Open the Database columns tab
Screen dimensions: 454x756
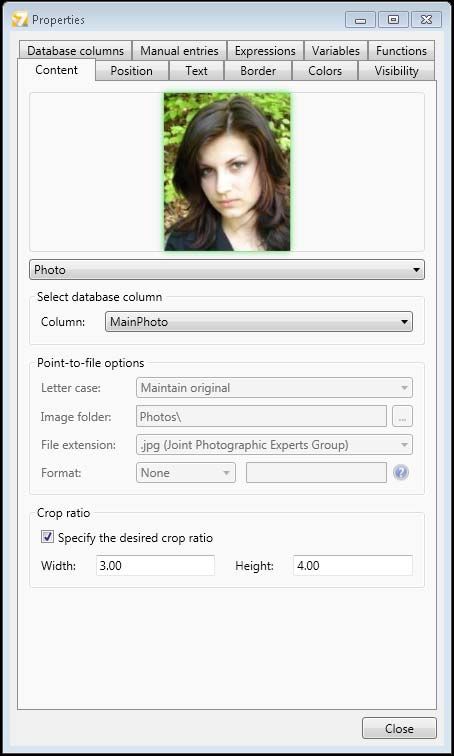click(x=75, y=51)
